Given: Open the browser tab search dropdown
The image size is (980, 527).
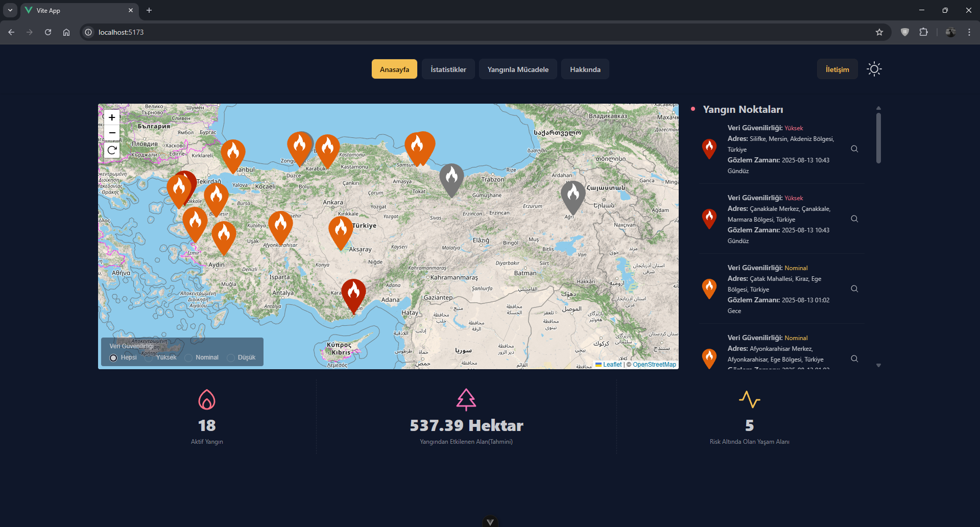Looking at the screenshot, I should (10, 10).
